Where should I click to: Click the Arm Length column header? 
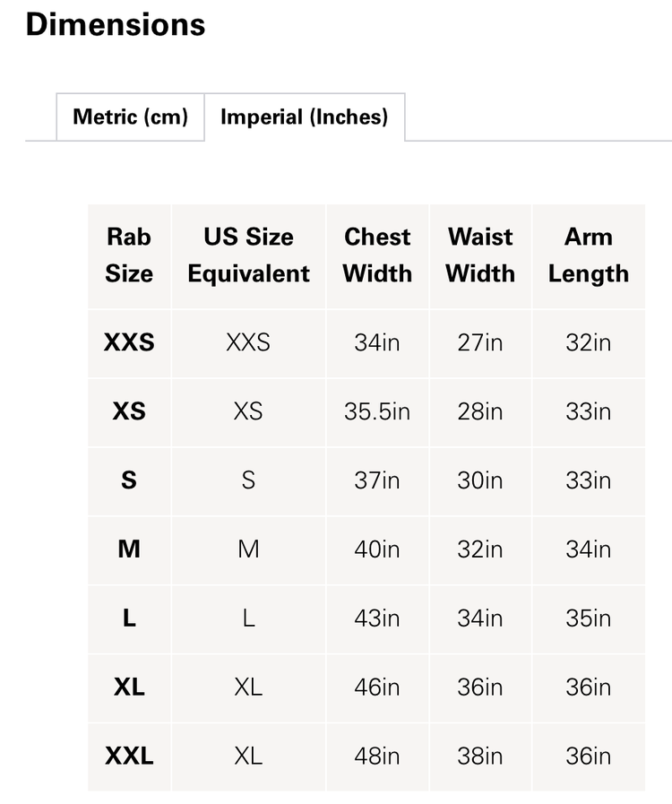588,255
